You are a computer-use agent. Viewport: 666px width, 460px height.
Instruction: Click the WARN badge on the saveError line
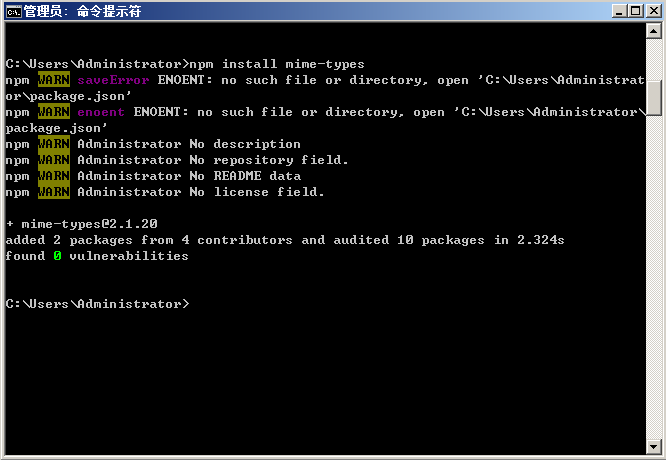point(53,80)
